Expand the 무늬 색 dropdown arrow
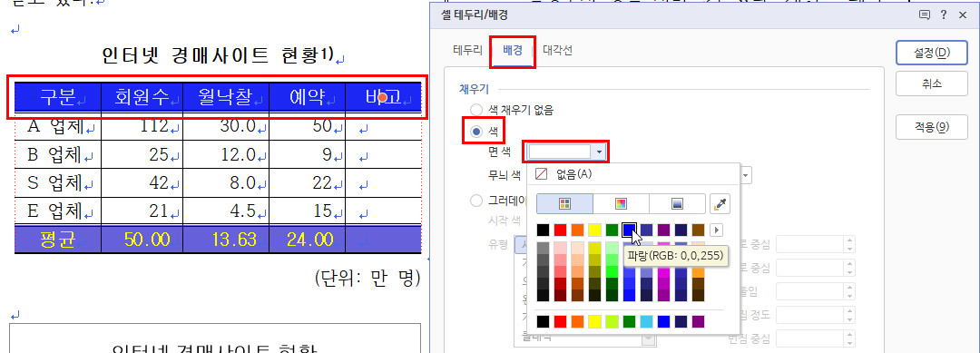 click(x=747, y=175)
